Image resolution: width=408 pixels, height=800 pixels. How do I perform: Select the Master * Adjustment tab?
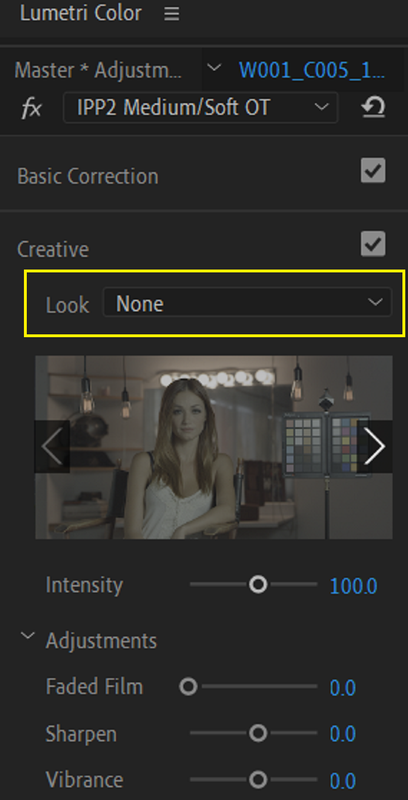coord(98,70)
